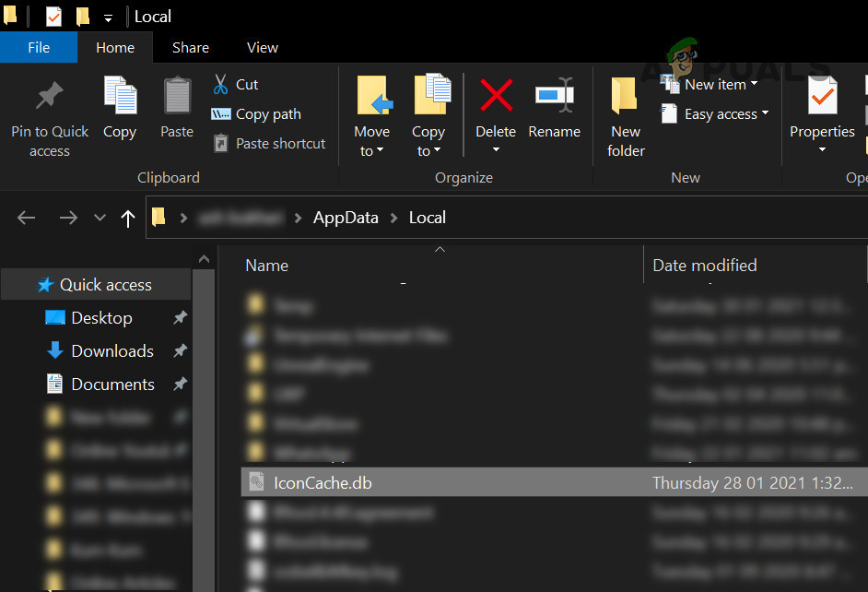Cut the selected file with scissors icon
Screen dimensions: 868x592
pos(220,84)
